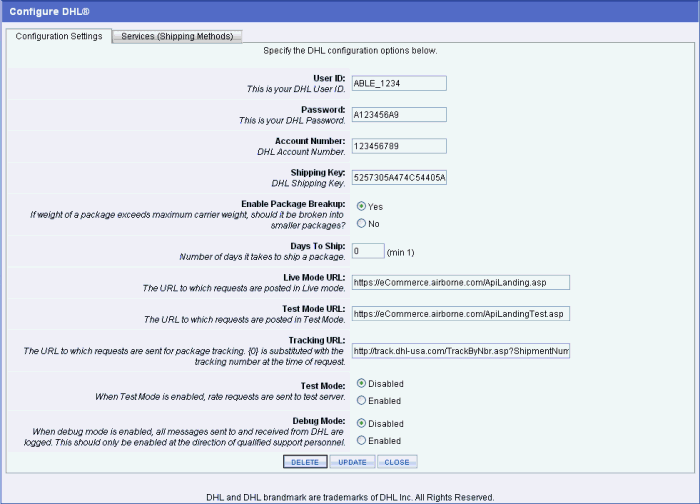Click the CLOSE button

click(x=397, y=462)
